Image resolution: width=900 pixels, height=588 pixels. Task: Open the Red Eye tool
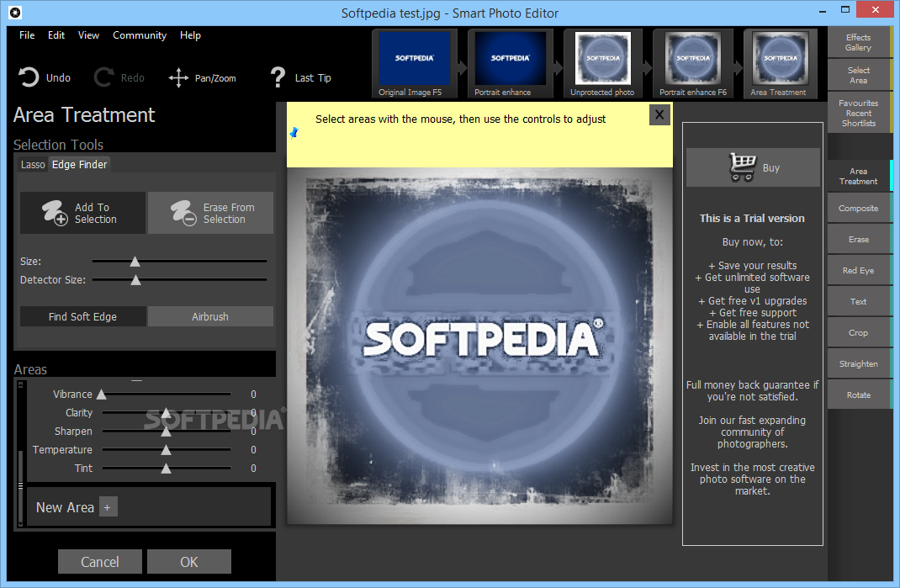click(859, 271)
